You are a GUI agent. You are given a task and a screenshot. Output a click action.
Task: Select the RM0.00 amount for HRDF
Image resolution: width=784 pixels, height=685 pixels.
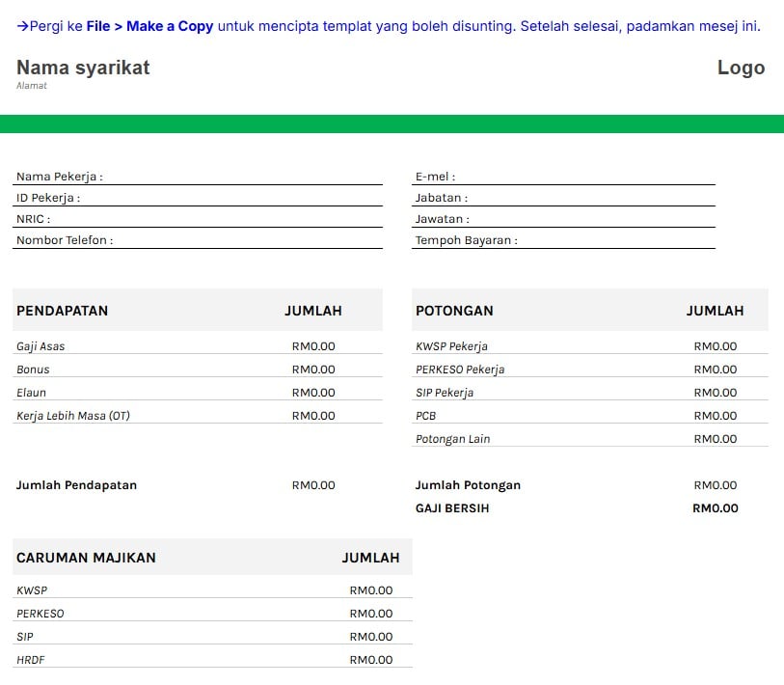(x=371, y=660)
